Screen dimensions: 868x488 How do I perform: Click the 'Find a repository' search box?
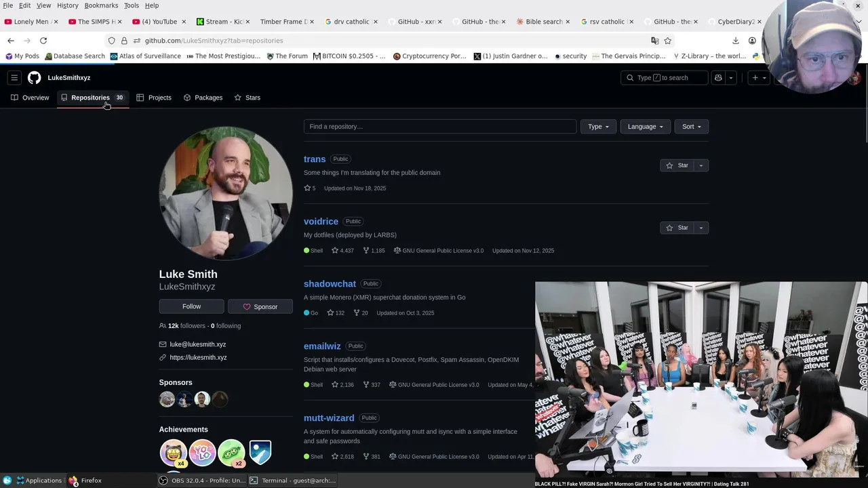pyautogui.click(x=440, y=127)
